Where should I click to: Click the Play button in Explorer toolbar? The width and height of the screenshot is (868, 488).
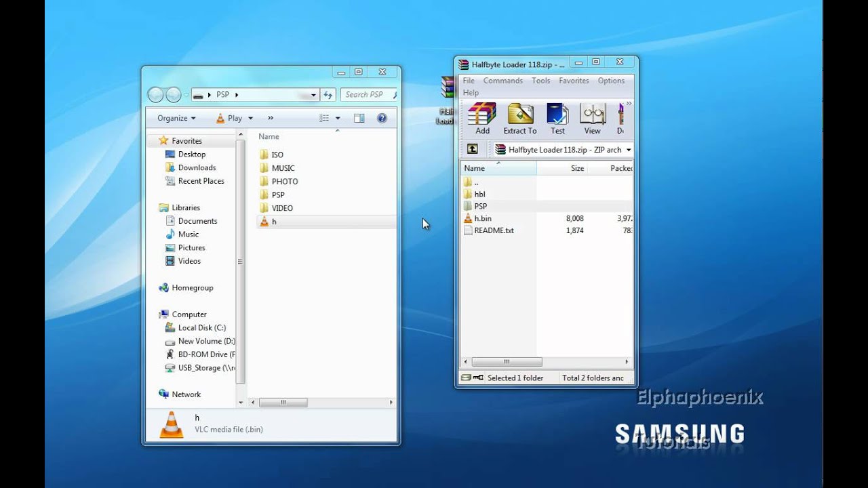tap(229, 118)
